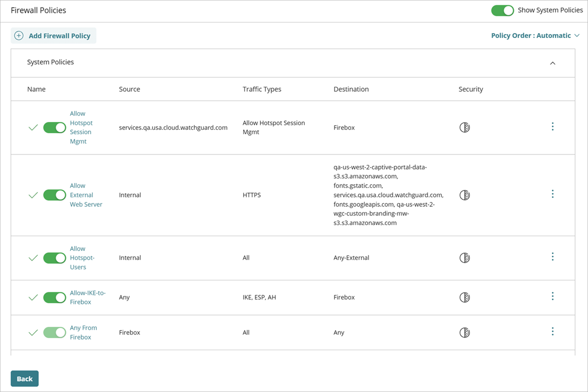Disable the Allow Hotspot Session Mgmt policy
The height and width of the screenshot is (392, 588).
pyautogui.click(x=54, y=128)
